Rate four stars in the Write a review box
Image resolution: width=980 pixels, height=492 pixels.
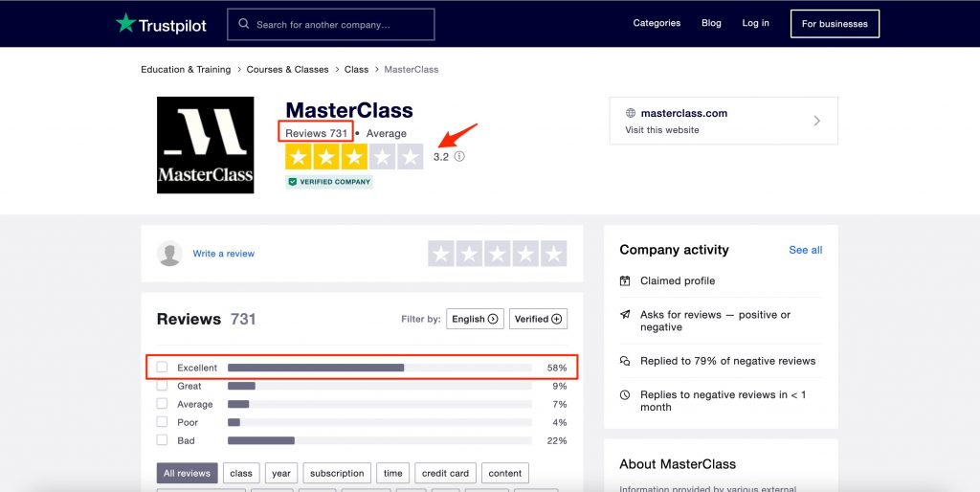[x=525, y=254]
